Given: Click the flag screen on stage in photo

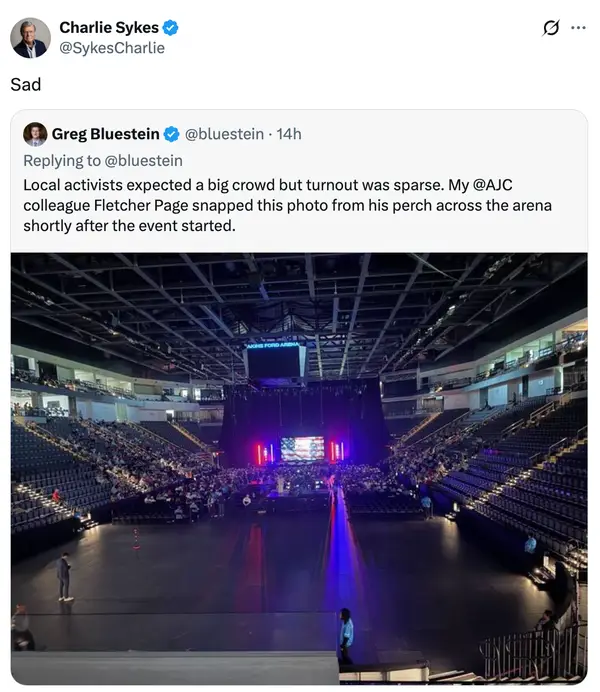Looking at the screenshot, I should 302,449.
